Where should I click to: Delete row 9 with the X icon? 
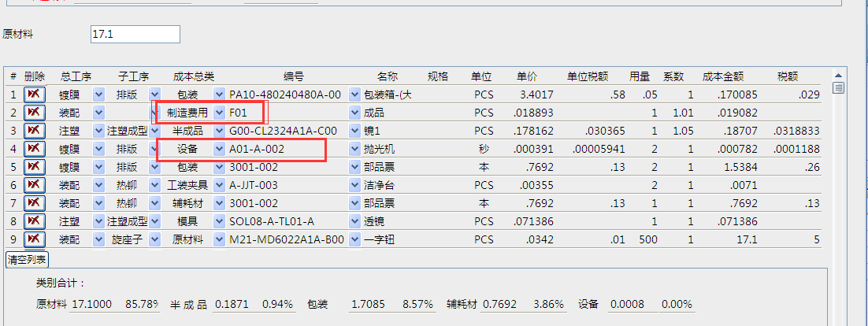[34, 239]
